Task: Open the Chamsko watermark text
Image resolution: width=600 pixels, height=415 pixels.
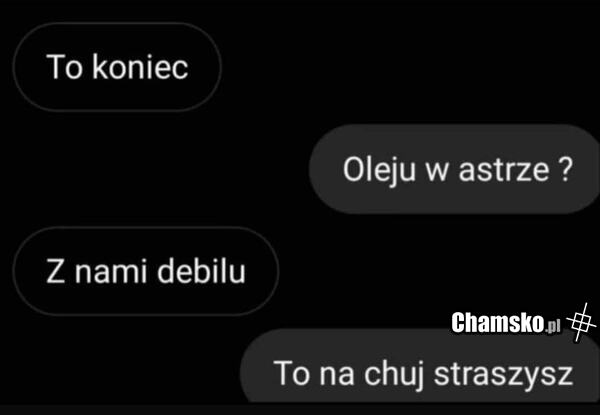Action: (x=497, y=323)
